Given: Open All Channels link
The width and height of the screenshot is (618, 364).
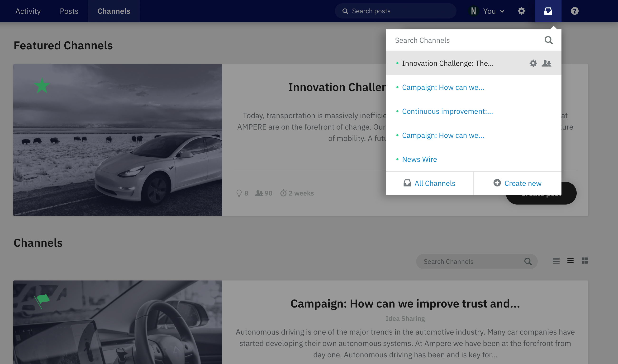Looking at the screenshot, I should click(x=429, y=183).
